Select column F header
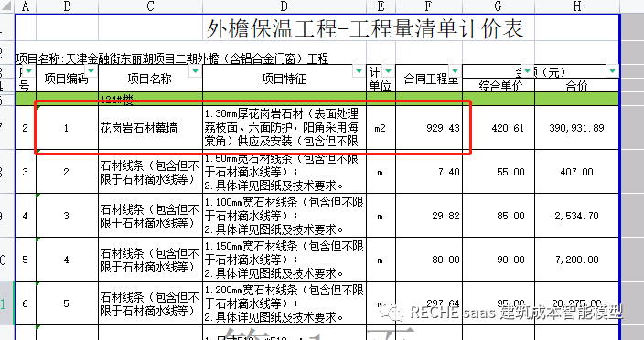The width and height of the screenshot is (644, 340). pyautogui.click(x=429, y=5)
